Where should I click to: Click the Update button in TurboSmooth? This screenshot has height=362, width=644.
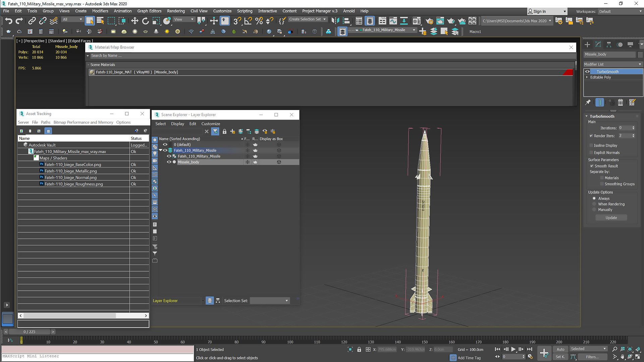(x=611, y=218)
